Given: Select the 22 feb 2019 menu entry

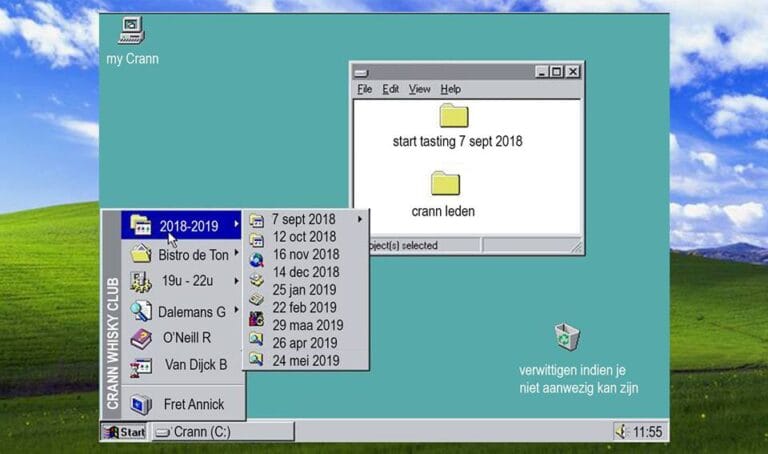Looking at the screenshot, I should tap(306, 308).
